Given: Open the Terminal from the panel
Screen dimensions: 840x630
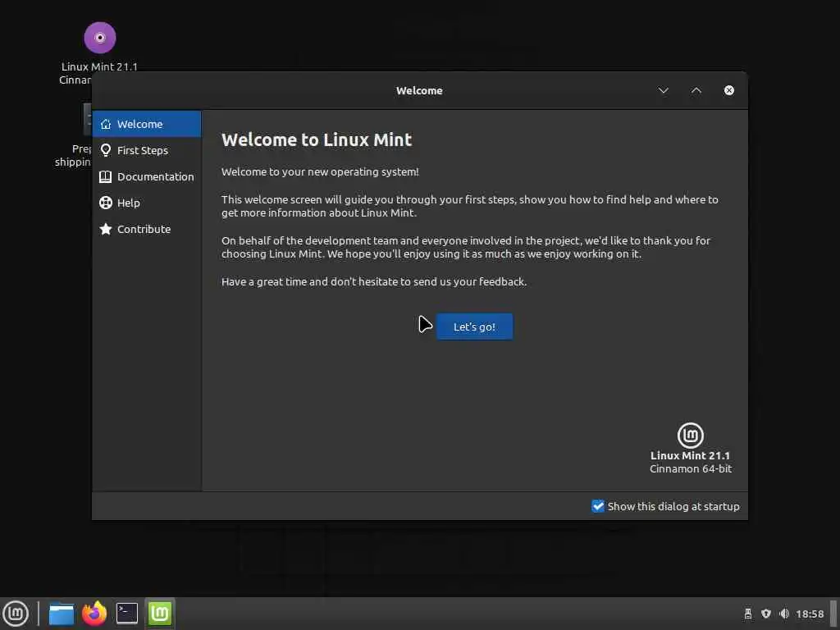Looking at the screenshot, I should (x=127, y=614).
